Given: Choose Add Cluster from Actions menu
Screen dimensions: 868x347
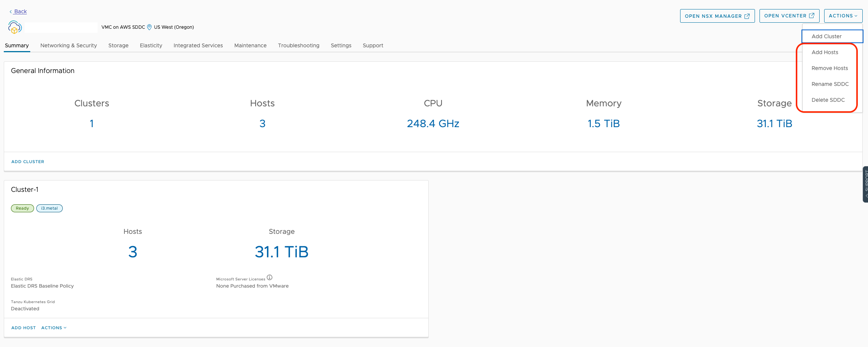Looking at the screenshot, I should (832, 36).
